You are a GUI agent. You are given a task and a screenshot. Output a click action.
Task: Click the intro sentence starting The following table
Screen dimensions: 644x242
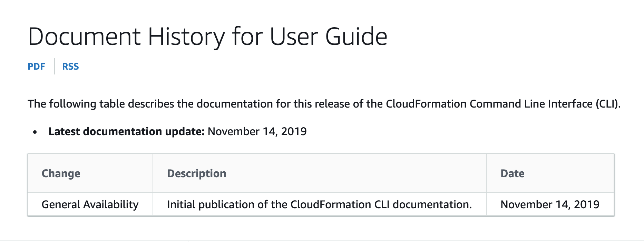(324, 104)
